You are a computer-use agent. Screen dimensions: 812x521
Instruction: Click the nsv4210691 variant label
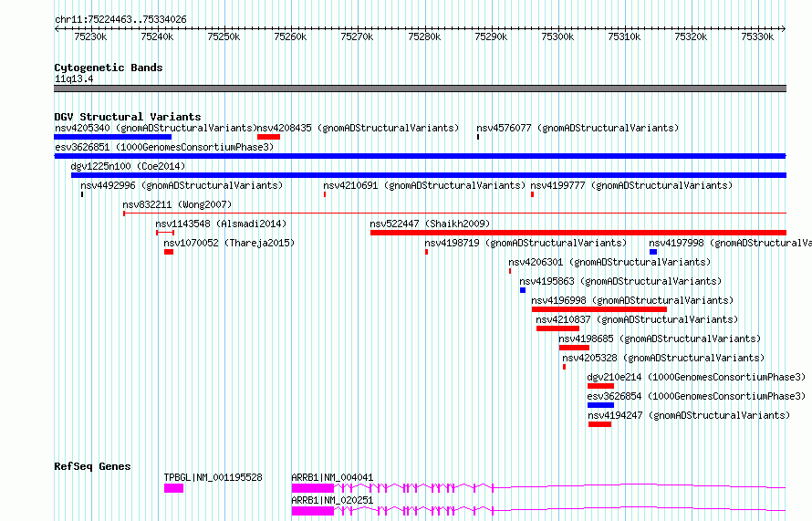[424, 185]
